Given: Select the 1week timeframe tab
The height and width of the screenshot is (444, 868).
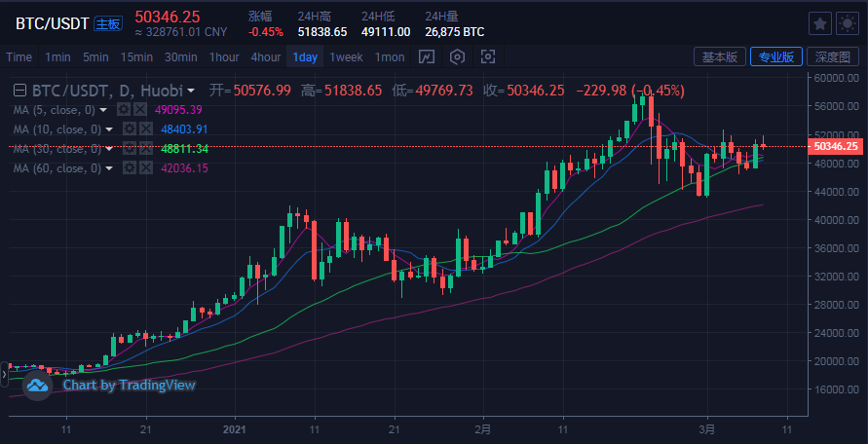Looking at the screenshot, I should click(346, 56).
